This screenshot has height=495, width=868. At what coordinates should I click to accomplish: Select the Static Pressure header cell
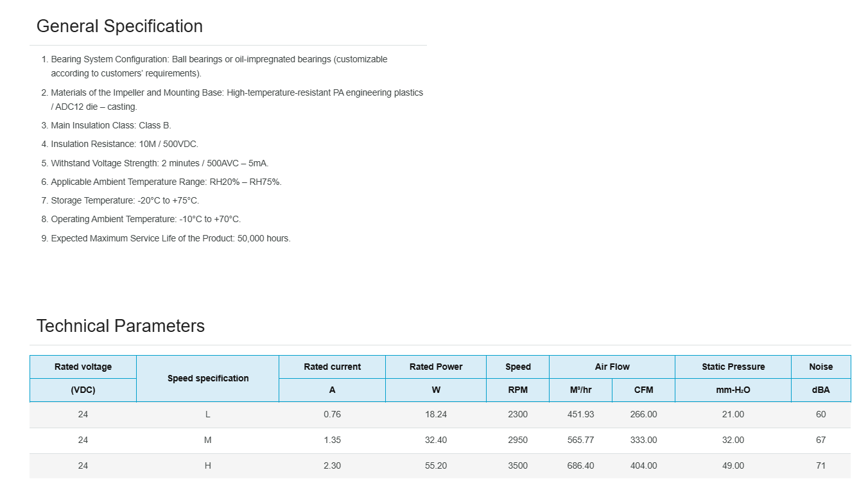[733, 367]
